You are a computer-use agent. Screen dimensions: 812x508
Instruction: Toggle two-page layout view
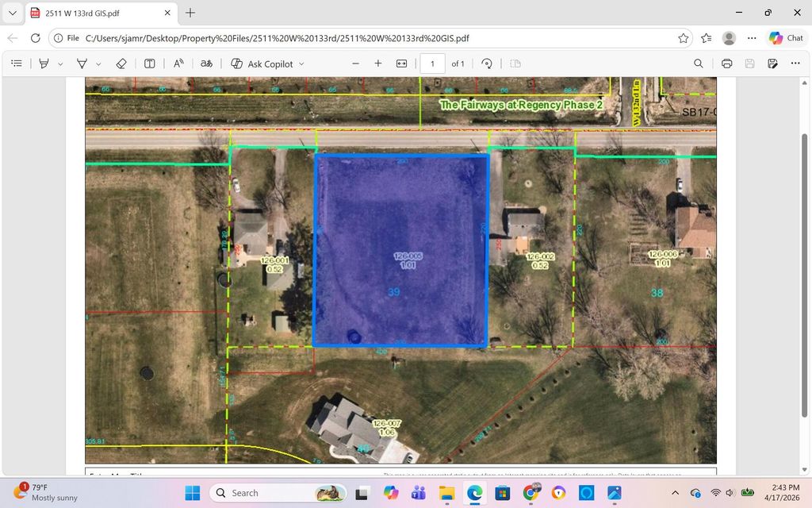(515, 63)
